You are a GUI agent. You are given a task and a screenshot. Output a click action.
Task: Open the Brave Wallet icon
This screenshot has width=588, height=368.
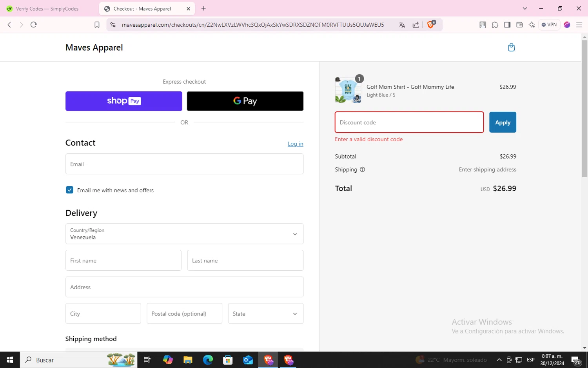tap(519, 25)
